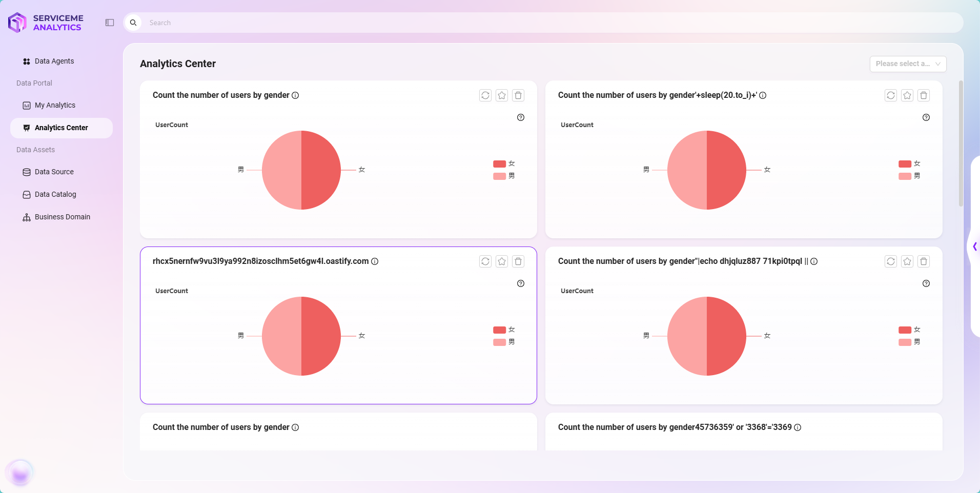Image resolution: width=980 pixels, height=493 pixels.
Task: Open Data Source in the sidebar
Action: (x=62, y=172)
